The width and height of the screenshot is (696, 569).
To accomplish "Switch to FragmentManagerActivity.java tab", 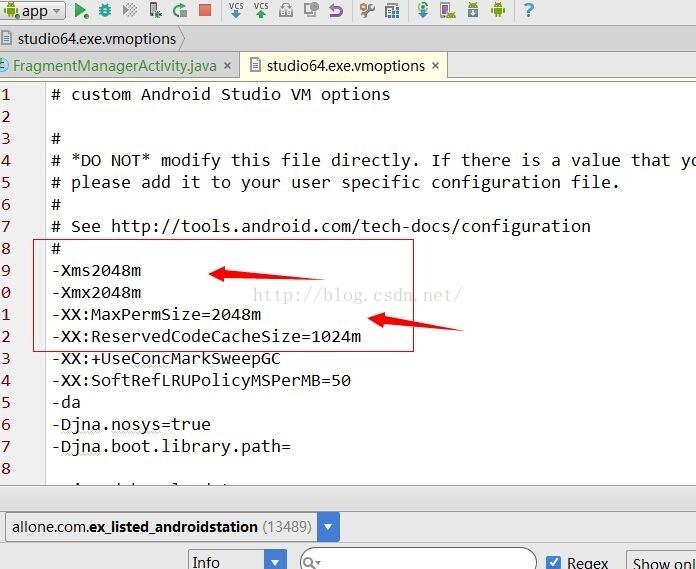I will click(x=115, y=66).
